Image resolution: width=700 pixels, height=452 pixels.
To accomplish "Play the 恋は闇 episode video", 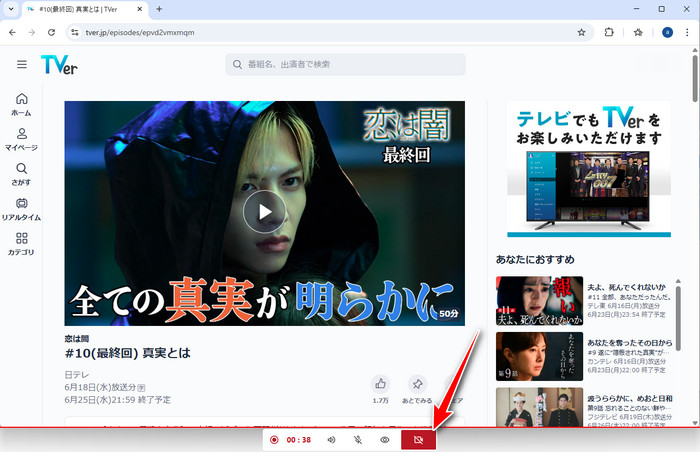I will coord(264,212).
